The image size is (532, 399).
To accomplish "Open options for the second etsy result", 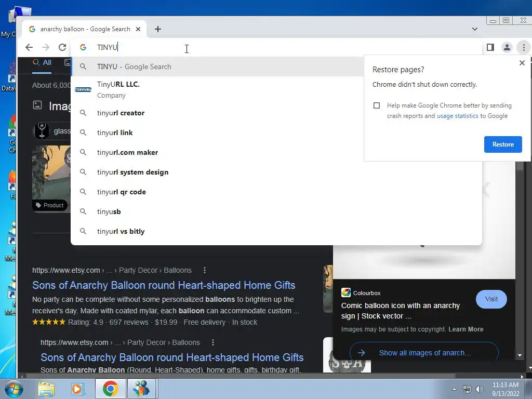I will (212, 342).
